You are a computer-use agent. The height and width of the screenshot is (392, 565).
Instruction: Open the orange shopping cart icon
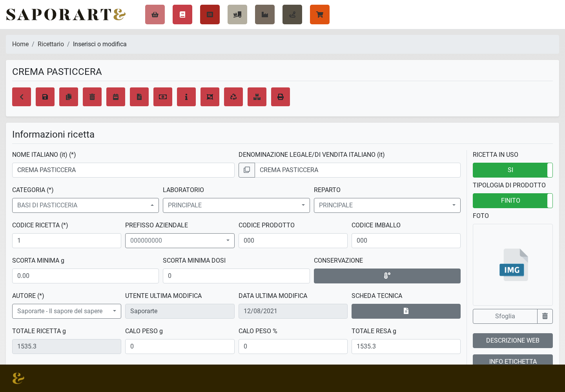tap(320, 15)
